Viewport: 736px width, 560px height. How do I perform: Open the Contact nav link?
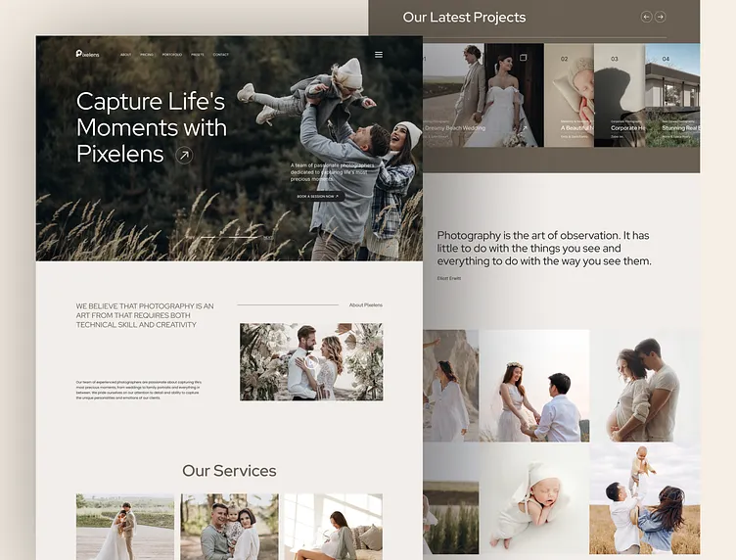221,55
